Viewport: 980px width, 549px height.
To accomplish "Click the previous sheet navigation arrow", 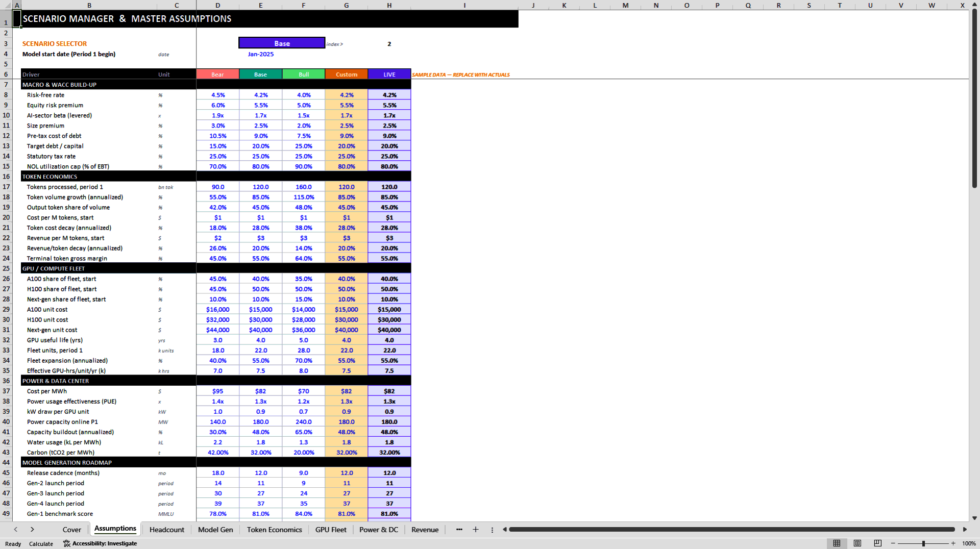I will pyautogui.click(x=16, y=530).
